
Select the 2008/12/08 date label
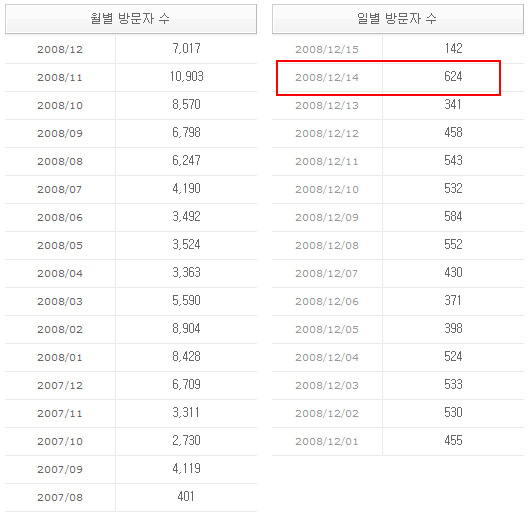(x=327, y=246)
